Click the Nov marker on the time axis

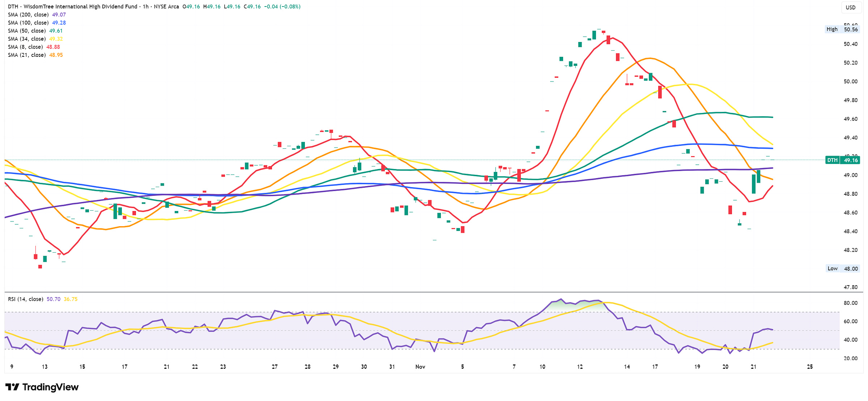[420, 367]
